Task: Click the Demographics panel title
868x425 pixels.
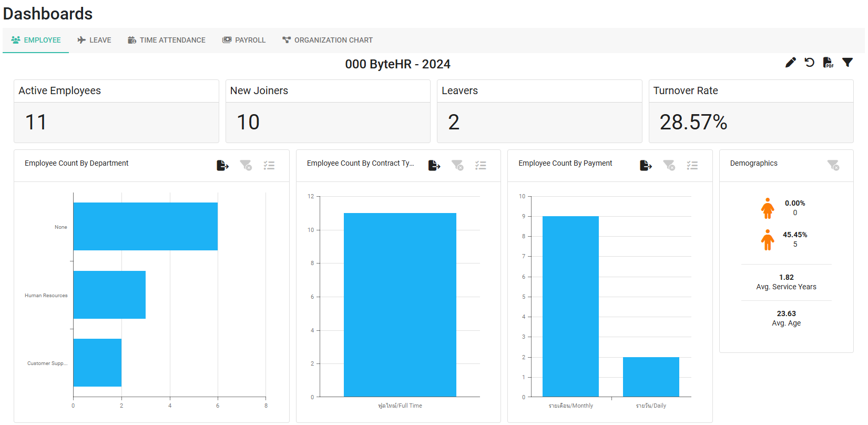Action: (x=753, y=163)
